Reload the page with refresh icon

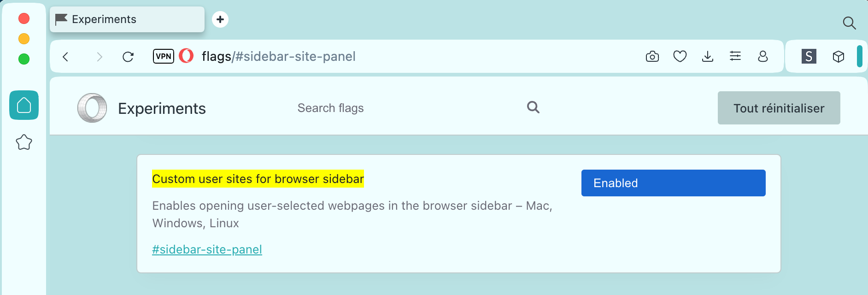[x=128, y=56]
